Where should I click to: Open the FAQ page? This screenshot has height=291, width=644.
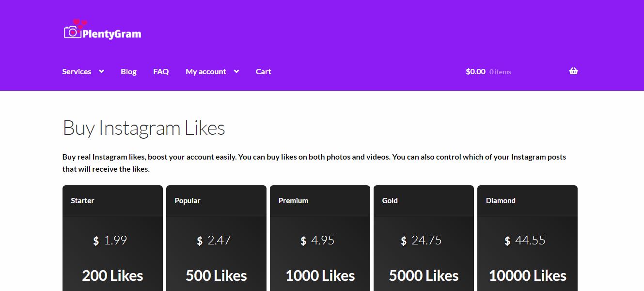161,71
